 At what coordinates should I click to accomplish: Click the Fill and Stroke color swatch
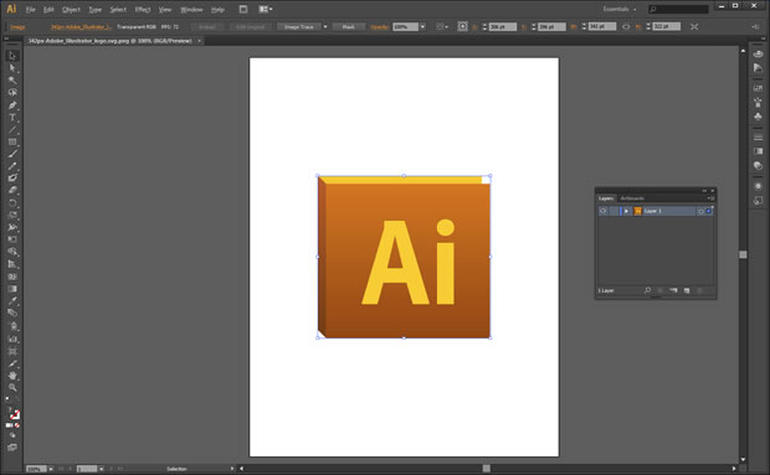14,413
